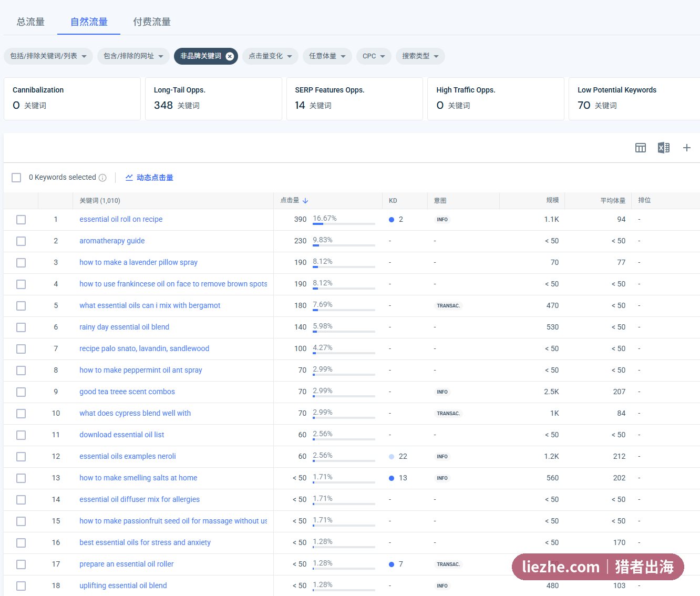This screenshot has width=700, height=596.
Task: Check best essential oils for stress checkbox
Action: tap(21, 543)
